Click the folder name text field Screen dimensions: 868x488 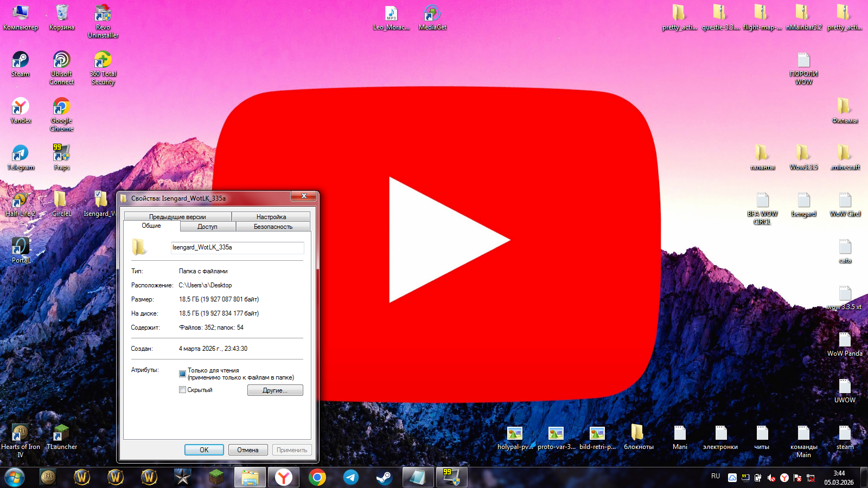[x=237, y=248]
